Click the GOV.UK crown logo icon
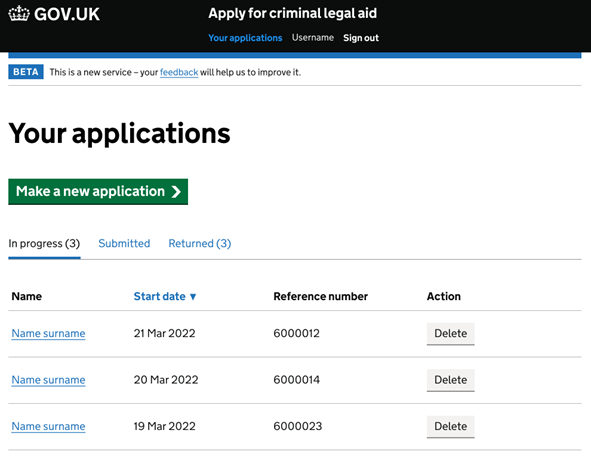Image resolution: width=591 pixels, height=468 pixels. click(x=19, y=14)
